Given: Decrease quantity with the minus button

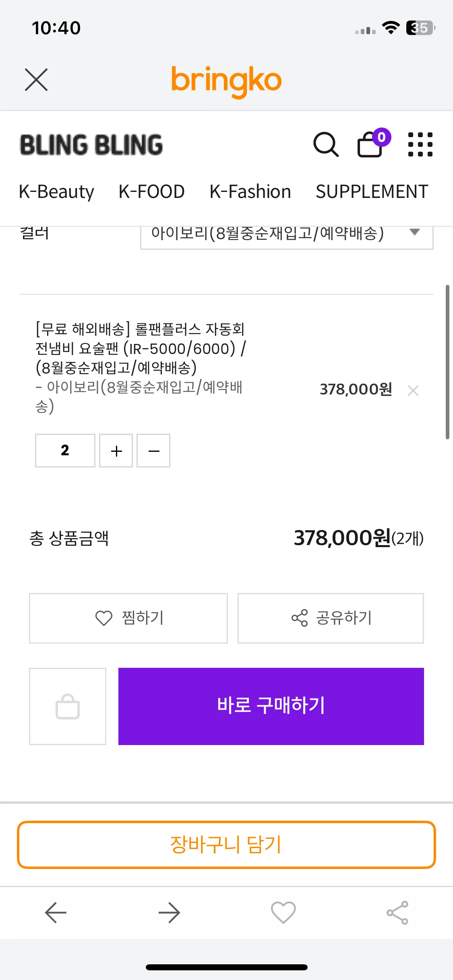Looking at the screenshot, I should pyautogui.click(x=153, y=451).
